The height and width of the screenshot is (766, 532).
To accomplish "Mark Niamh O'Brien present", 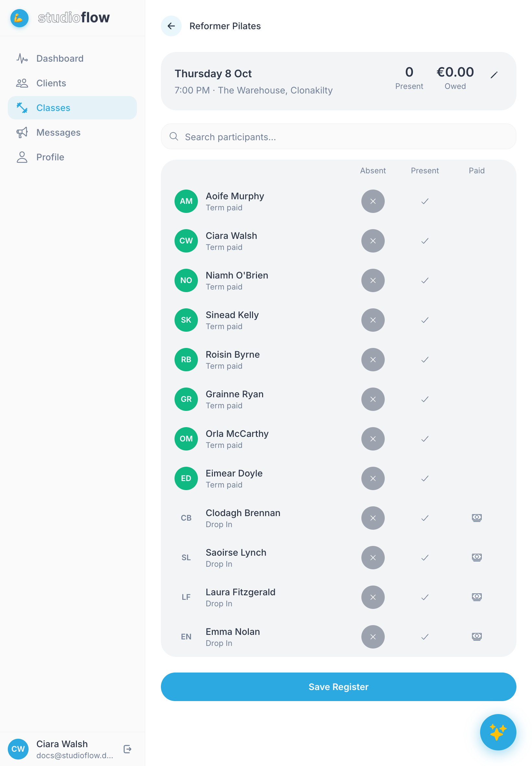I will pos(425,280).
